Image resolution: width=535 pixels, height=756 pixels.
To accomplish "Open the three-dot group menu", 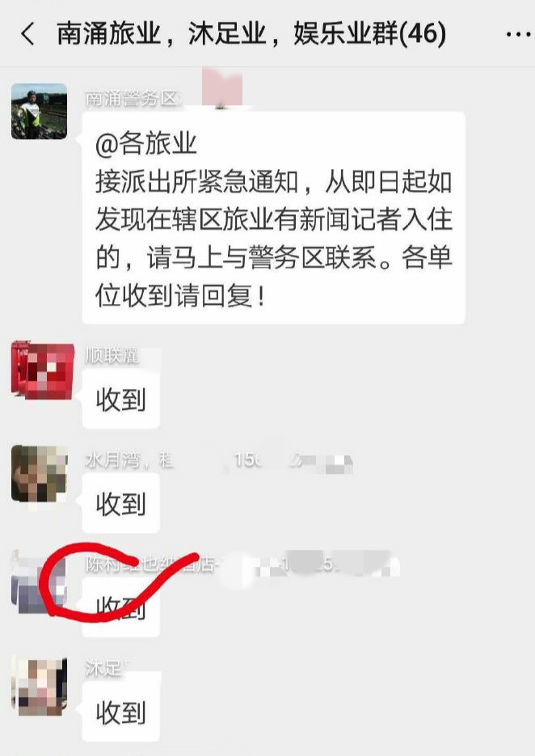I will click(518, 34).
